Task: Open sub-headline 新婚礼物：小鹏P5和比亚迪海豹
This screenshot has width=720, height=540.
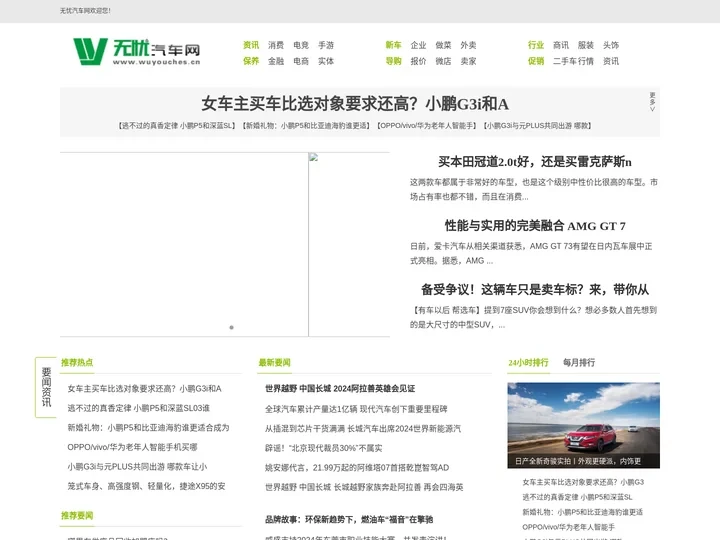Action: click(306, 125)
